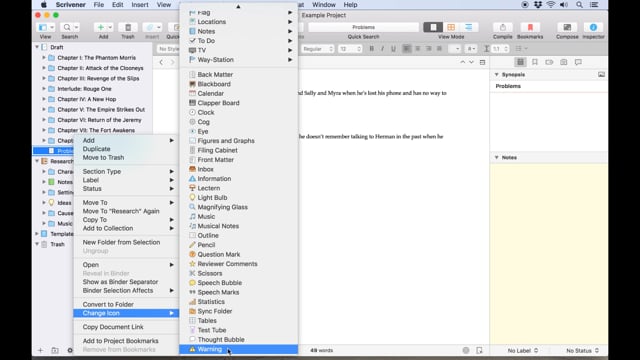Open Wi-Fi status in menu bar
Screen dimensions: 640x360
pos(551,5)
